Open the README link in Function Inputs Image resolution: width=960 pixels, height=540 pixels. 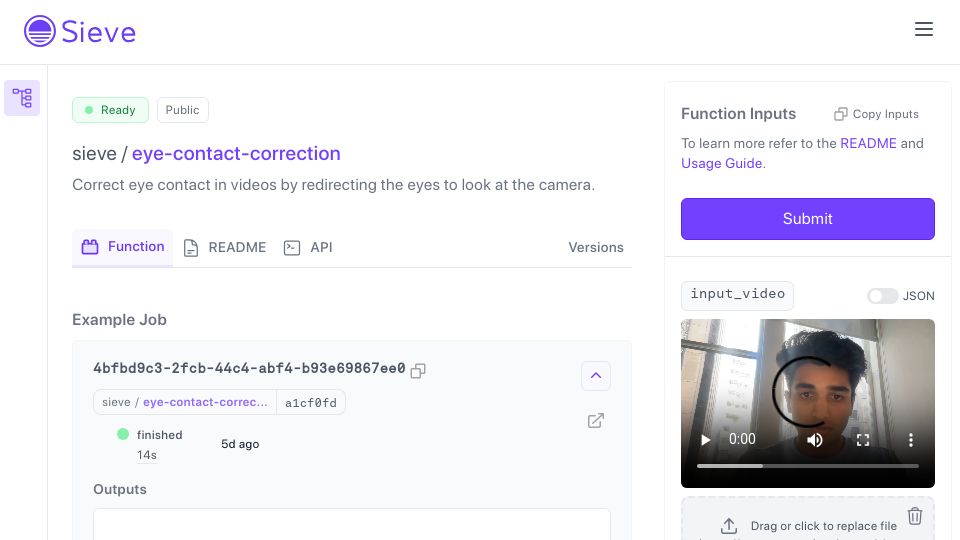pyautogui.click(x=868, y=143)
